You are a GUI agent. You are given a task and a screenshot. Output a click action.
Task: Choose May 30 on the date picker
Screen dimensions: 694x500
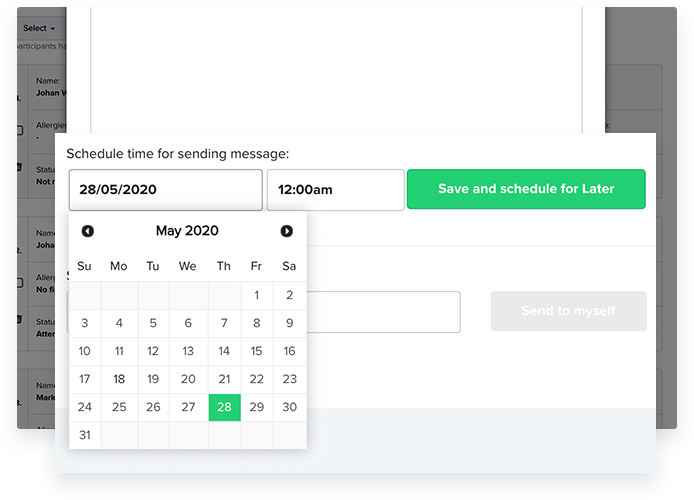point(289,407)
